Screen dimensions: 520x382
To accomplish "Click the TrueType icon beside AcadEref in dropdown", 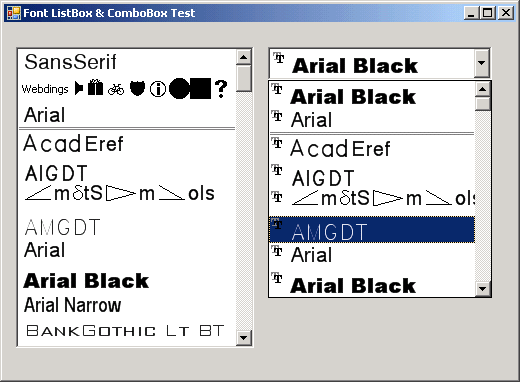I will pyautogui.click(x=277, y=143).
